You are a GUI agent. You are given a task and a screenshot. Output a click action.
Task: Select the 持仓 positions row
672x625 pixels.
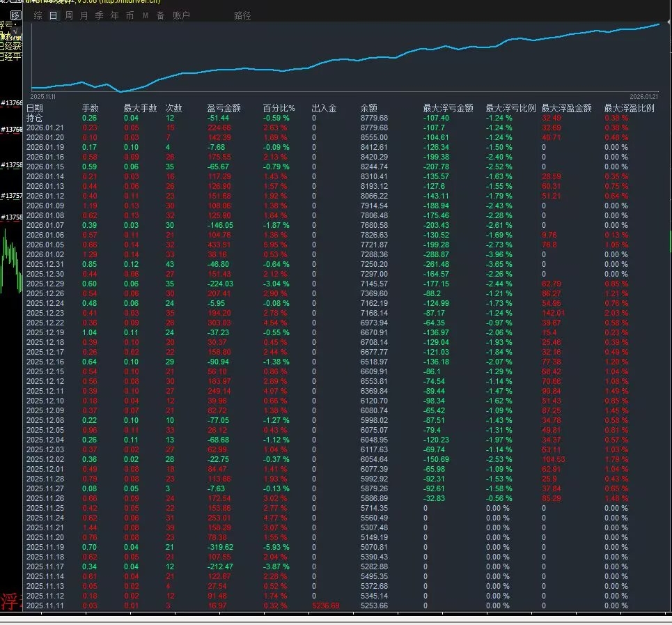pyautogui.click(x=35, y=118)
